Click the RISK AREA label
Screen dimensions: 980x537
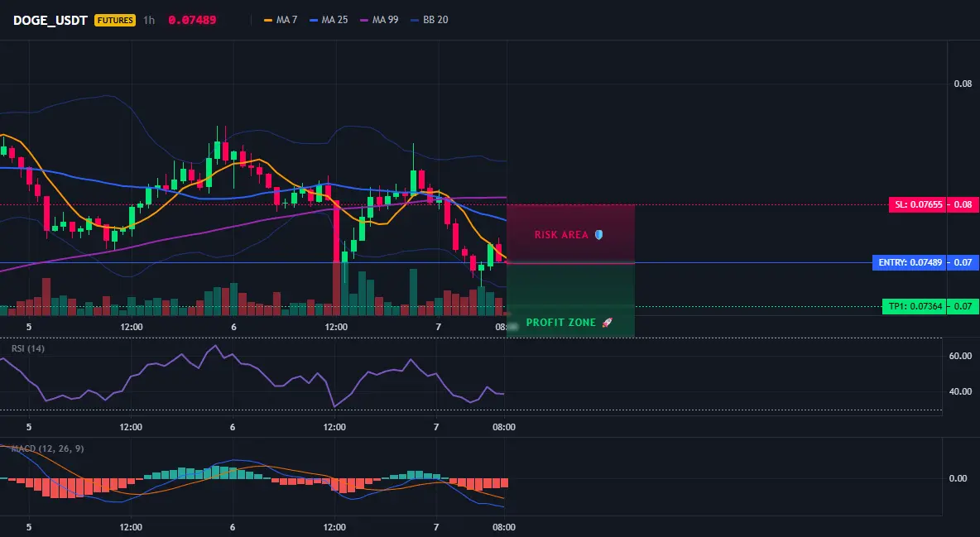pos(561,235)
